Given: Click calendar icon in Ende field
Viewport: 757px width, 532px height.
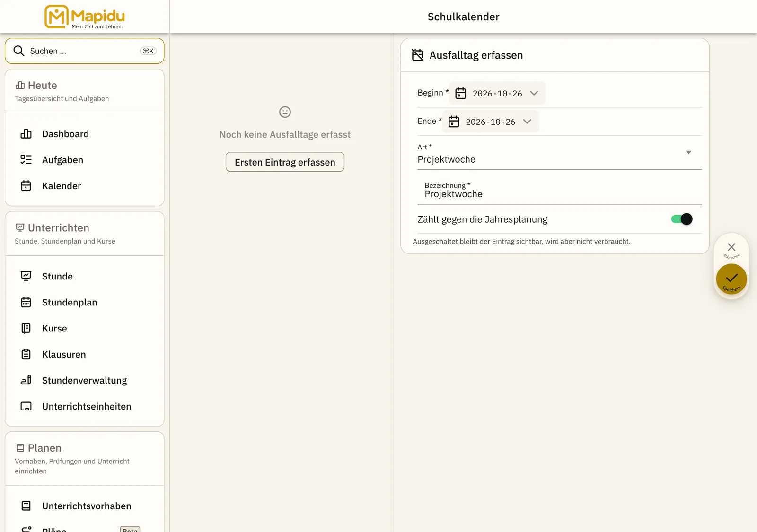Looking at the screenshot, I should tap(454, 122).
